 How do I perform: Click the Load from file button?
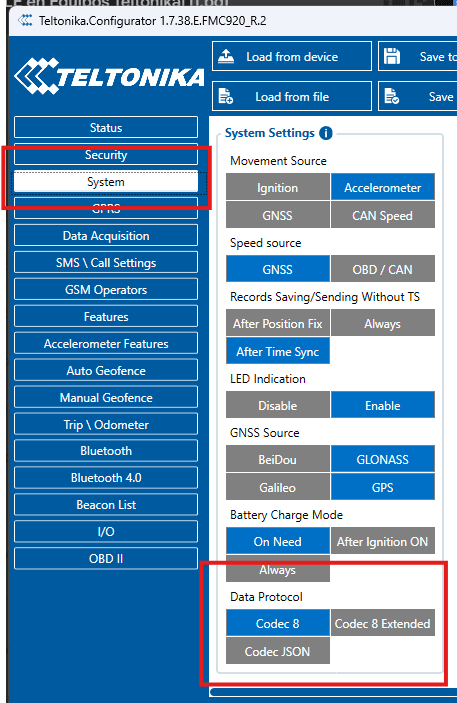click(x=292, y=96)
